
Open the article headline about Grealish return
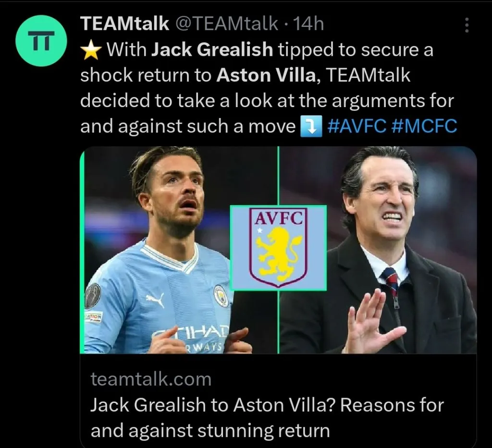click(x=267, y=417)
